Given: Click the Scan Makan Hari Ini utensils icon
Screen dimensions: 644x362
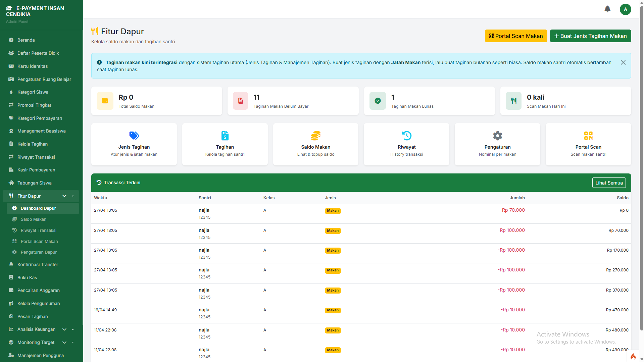Looking at the screenshot, I should coord(513,101).
